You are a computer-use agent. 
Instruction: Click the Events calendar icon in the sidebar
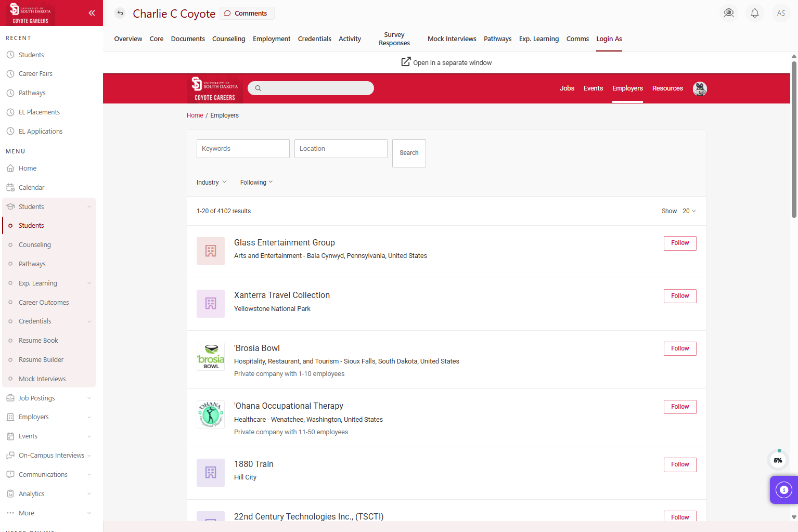(x=10, y=436)
